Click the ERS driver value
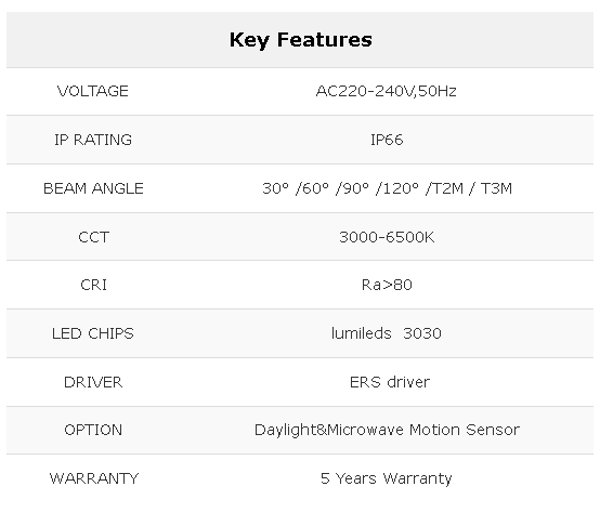 [x=386, y=382]
